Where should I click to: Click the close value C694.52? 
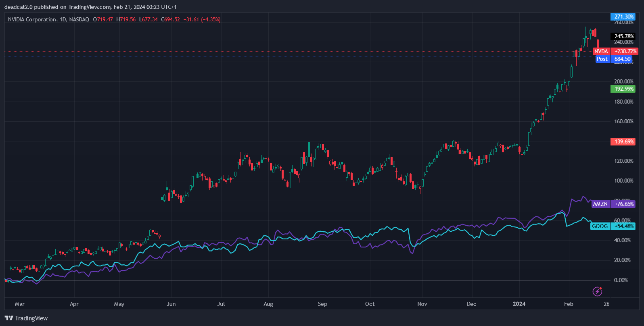[x=170, y=19]
